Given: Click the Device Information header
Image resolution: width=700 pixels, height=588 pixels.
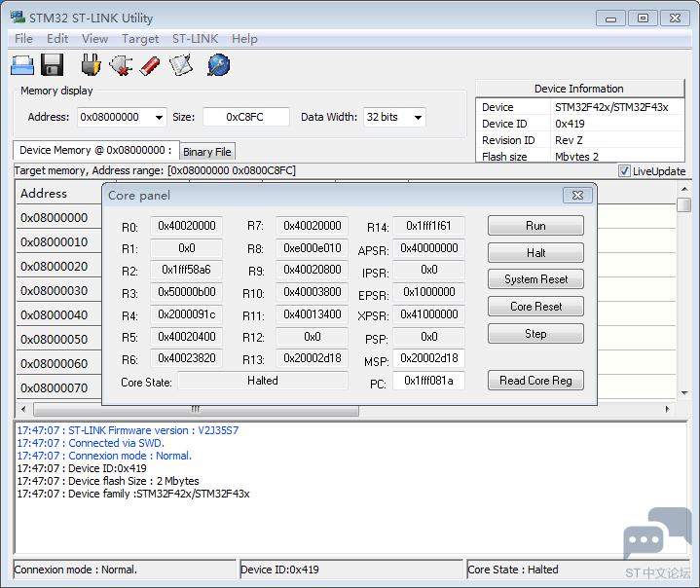Looking at the screenshot, I should 579,89.
